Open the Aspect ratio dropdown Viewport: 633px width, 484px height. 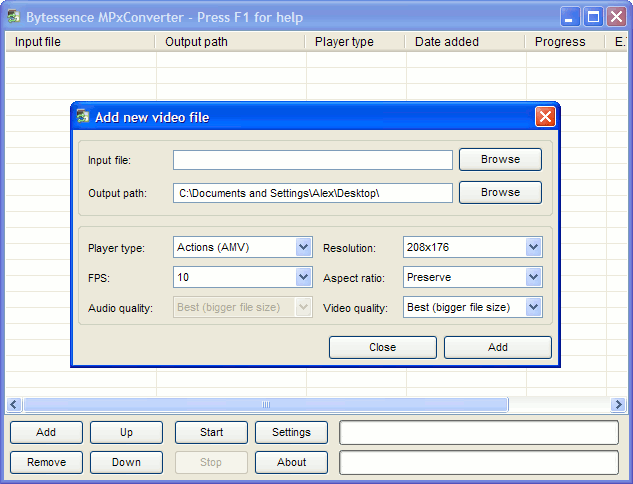[533, 277]
